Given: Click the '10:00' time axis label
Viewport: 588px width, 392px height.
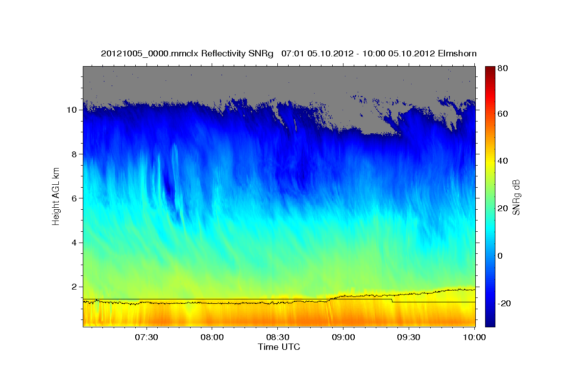Looking at the screenshot, I should [x=474, y=337].
